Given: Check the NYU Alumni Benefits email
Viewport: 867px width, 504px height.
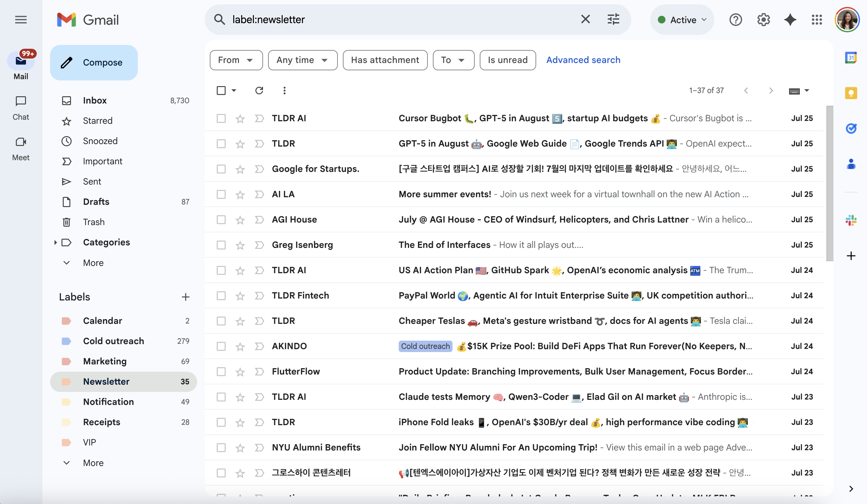Looking at the screenshot, I should 221,448.
